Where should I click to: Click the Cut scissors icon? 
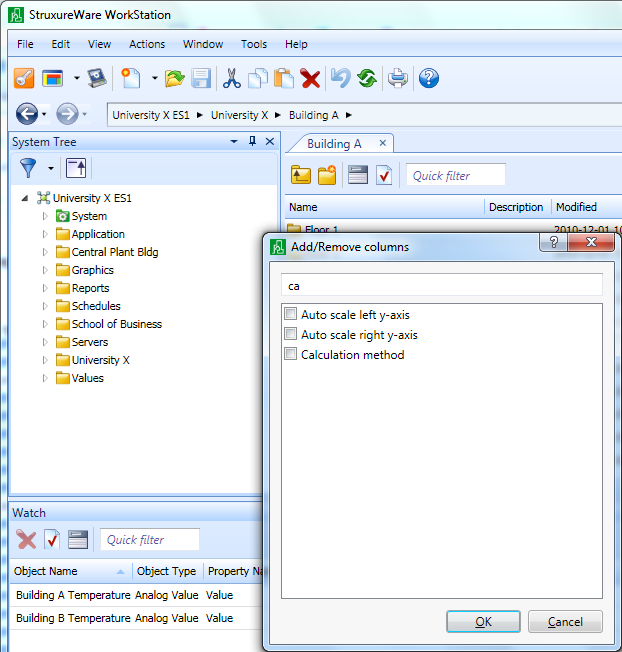[x=231, y=78]
